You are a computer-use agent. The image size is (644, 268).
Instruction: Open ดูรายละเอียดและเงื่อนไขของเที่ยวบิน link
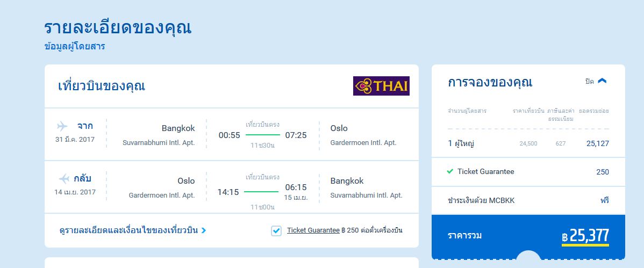click(128, 230)
